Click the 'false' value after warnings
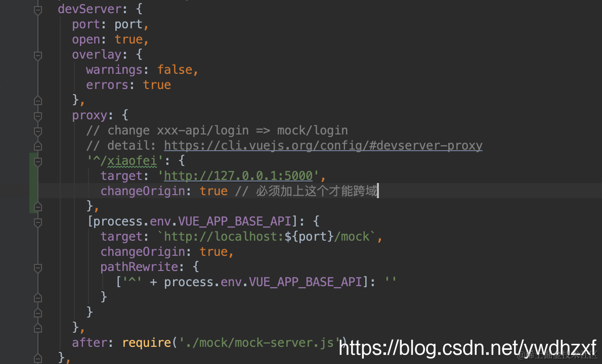The image size is (602, 364). (x=175, y=70)
